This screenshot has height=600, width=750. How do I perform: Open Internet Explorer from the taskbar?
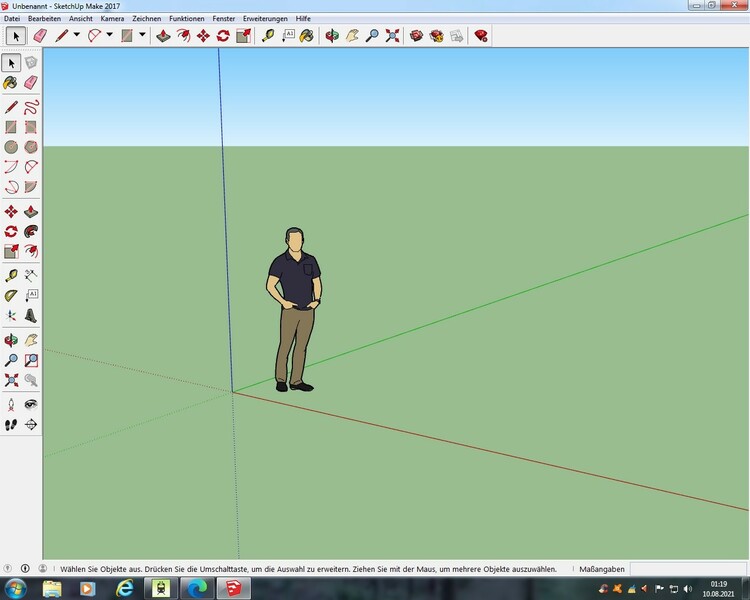[x=125, y=587]
